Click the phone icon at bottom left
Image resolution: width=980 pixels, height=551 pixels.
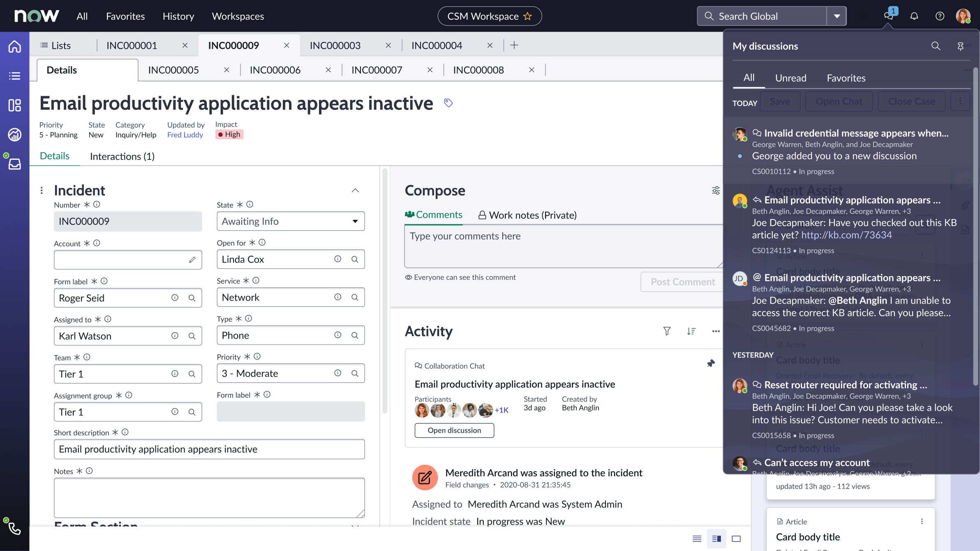coord(15,528)
